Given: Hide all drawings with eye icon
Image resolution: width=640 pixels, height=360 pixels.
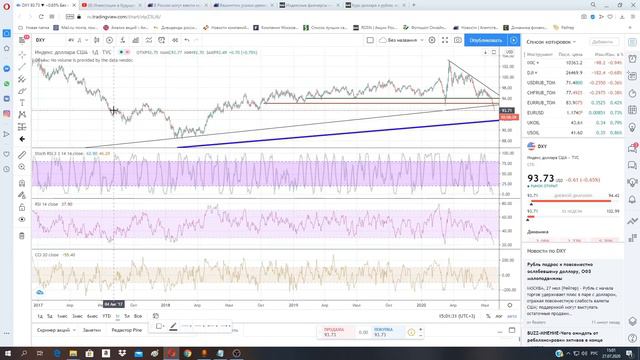Looking at the screenshot, I should click(22, 220).
